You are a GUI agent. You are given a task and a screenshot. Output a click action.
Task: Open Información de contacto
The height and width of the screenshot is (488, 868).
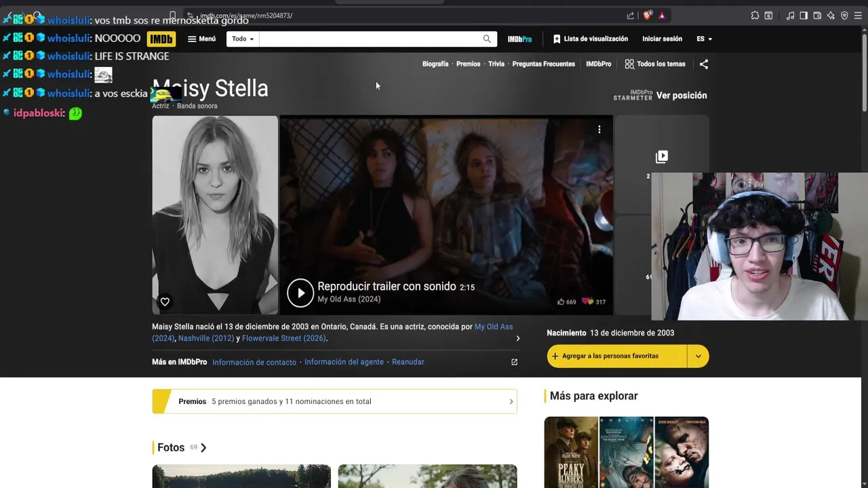tap(254, 363)
